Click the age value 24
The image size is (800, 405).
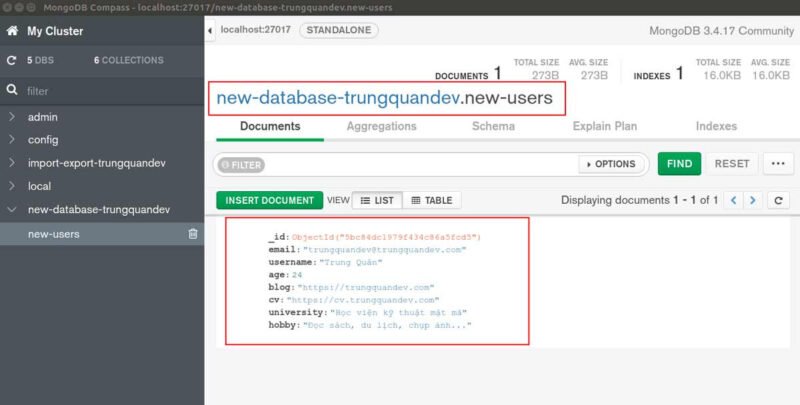297,275
